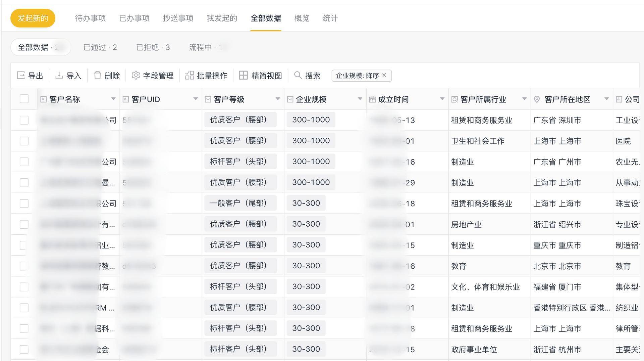644x361 pixels.
Task: Click the 批量操作 batch icon
Action: [x=190, y=76]
